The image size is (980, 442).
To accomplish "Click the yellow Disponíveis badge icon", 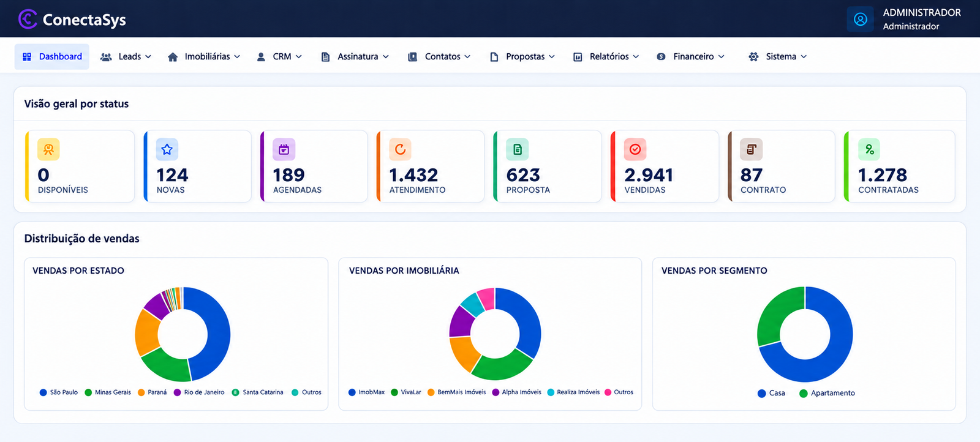I will click(x=48, y=149).
